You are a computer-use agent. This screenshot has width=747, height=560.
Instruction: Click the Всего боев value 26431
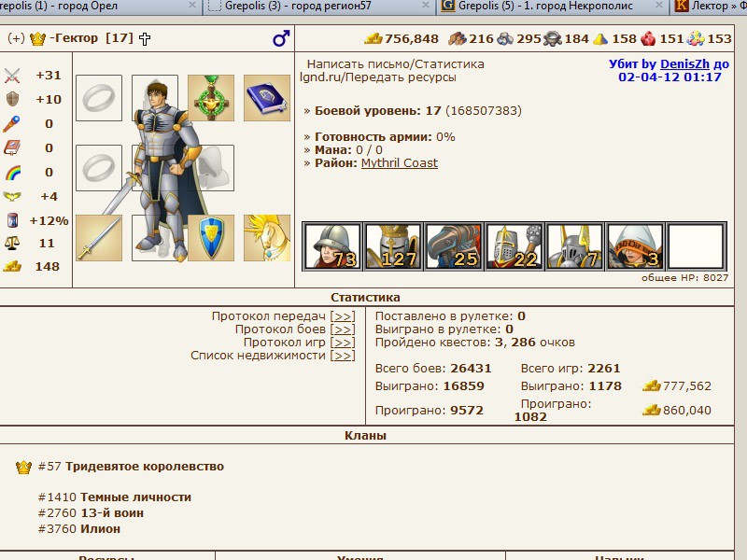[471, 369]
